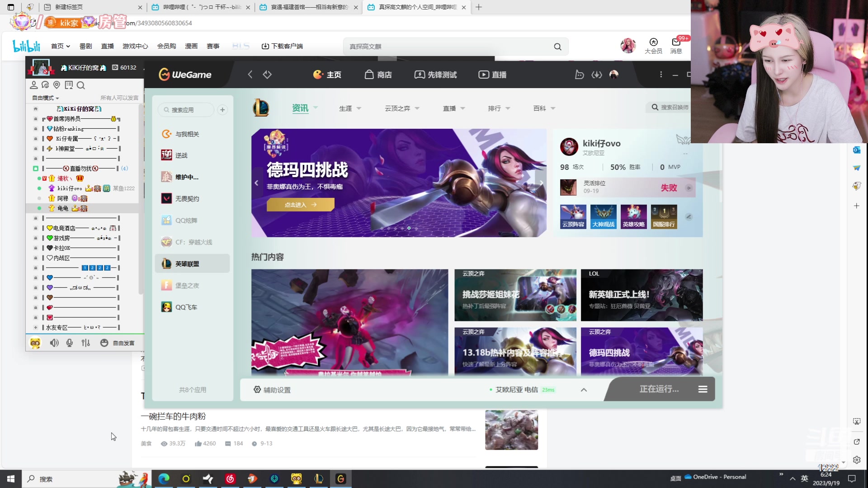Open 新英雄正式上线 article card
This screenshot has width=868, height=488.
(642, 295)
